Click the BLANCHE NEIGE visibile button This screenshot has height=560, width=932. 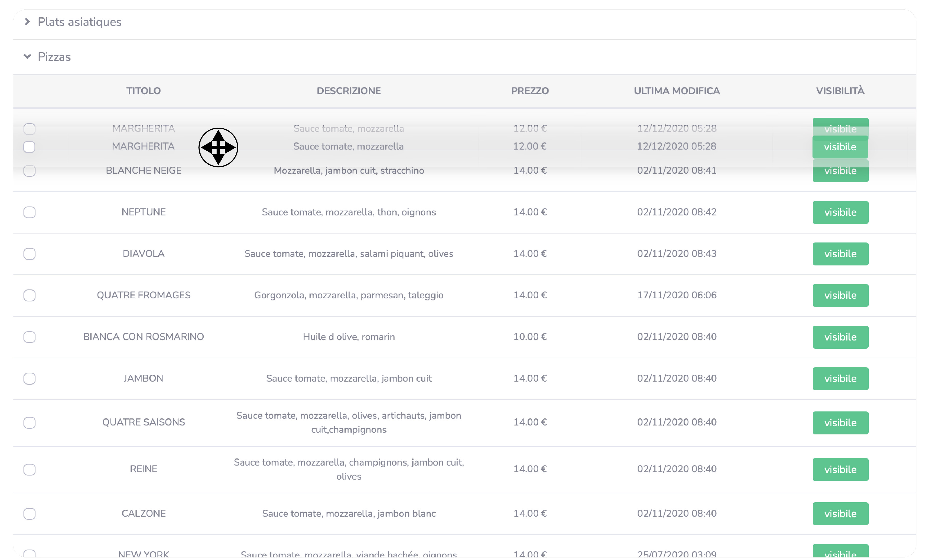pyautogui.click(x=840, y=174)
